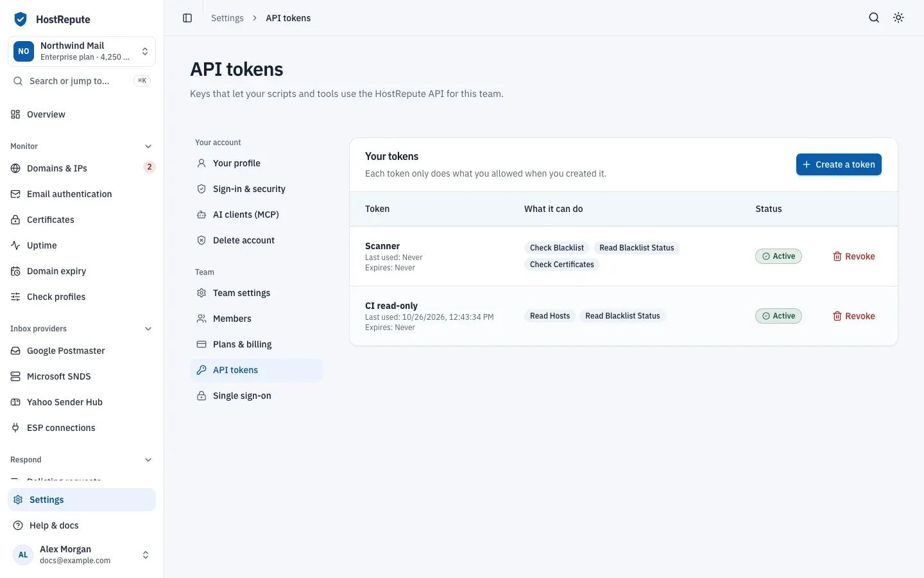Viewport: 924px width, 578px height.
Task: Open Sign-in & security settings
Action: click(257, 189)
